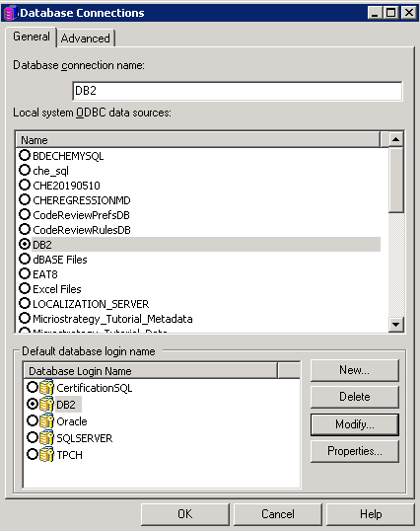Create a login with New... button
Image resolution: width=420 pixels, height=531 pixels.
[x=354, y=370]
